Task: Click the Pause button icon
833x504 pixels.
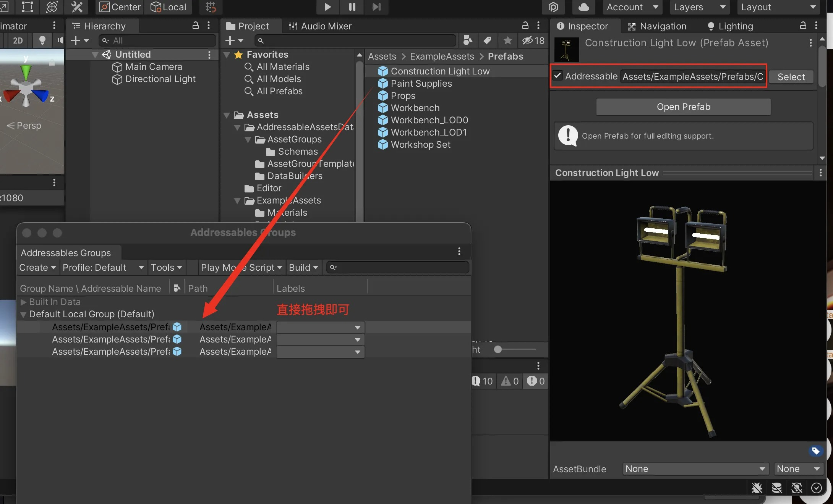Action: [x=352, y=7]
